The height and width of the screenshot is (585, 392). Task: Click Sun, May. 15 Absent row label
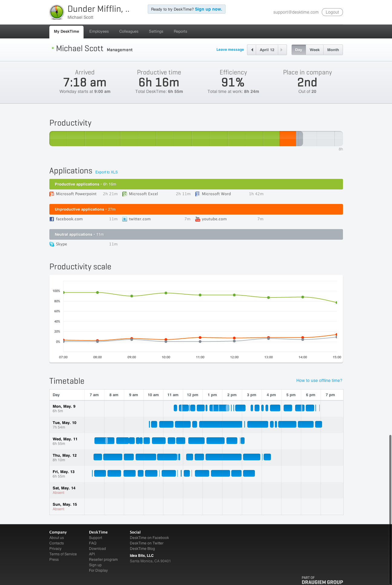point(65,507)
